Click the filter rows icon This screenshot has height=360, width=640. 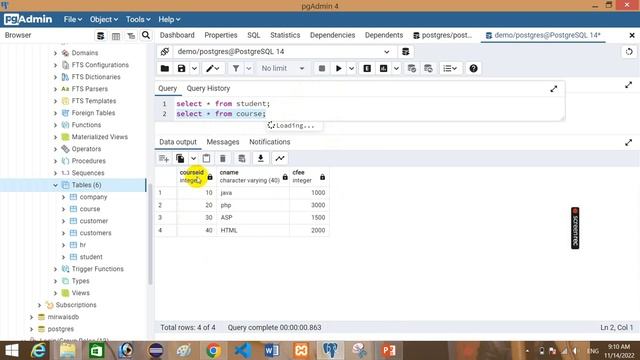click(236, 69)
